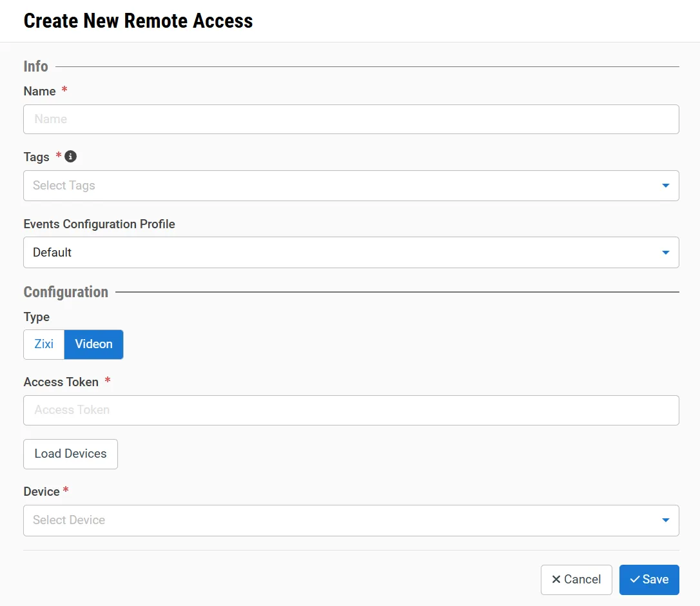Image resolution: width=700 pixels, height=606 pixels.
Task: Save the new remote access
Action: tap(649, 580)
